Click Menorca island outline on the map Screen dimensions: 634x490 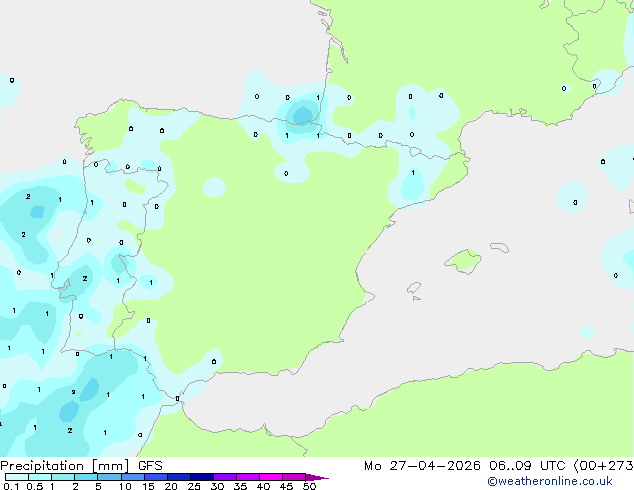pyautogui.click(x=499, y=247)
